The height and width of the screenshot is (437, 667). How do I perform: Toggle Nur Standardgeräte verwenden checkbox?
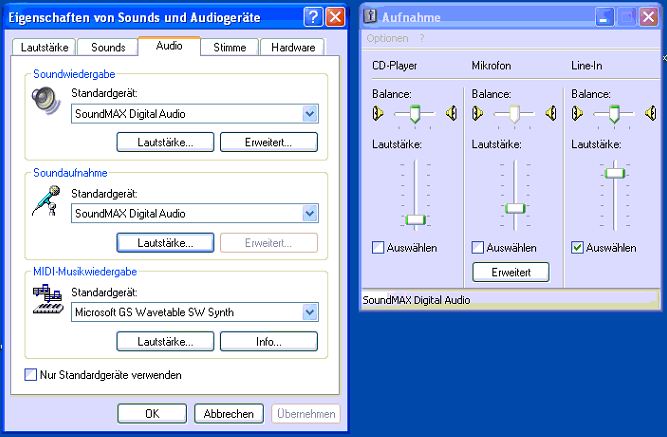coord(30,375)
